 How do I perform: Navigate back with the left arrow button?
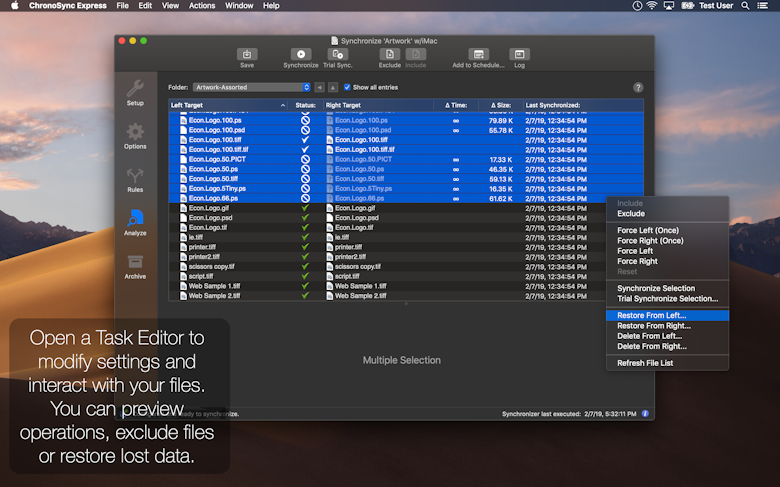click(x=319, y=88)
